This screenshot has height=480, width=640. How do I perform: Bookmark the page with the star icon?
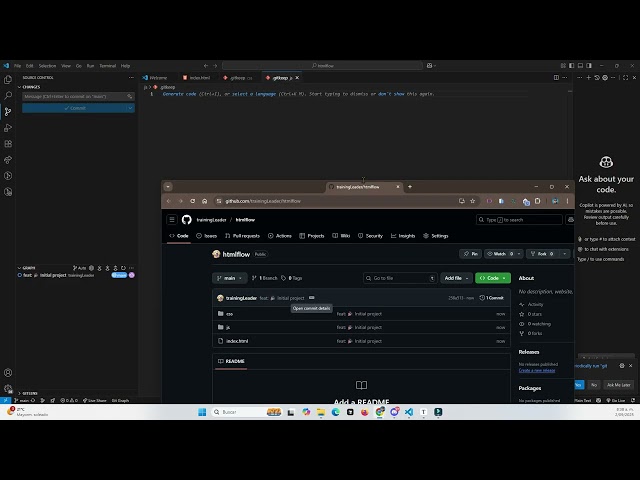pyautogui.click(x=473, y=201)
